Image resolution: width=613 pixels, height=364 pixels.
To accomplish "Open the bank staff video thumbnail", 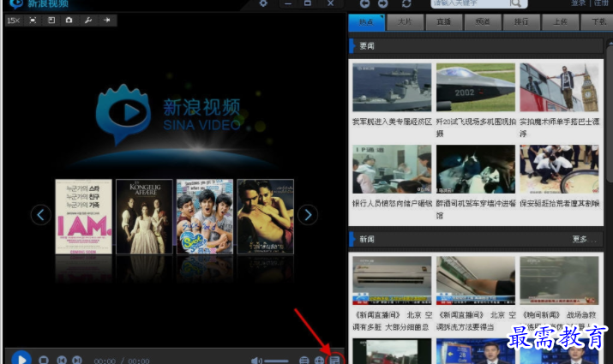I will tap(392, 169).
